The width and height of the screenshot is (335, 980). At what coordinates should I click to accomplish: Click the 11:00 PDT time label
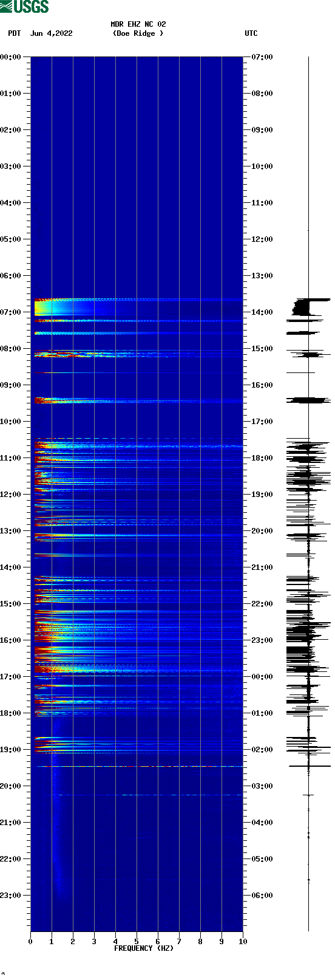tap(11, 458)
